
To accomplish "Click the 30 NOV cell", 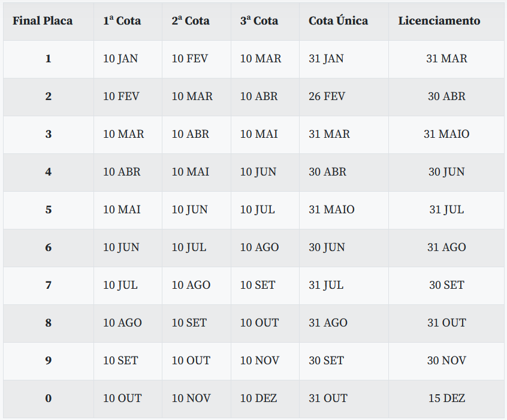I will coord(446,361).
